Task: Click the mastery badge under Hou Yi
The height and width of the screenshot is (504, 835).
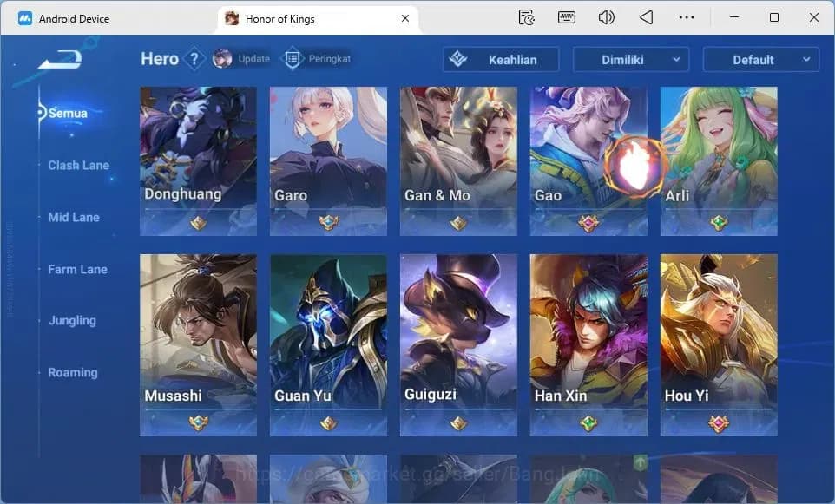Action: (719, 423)
